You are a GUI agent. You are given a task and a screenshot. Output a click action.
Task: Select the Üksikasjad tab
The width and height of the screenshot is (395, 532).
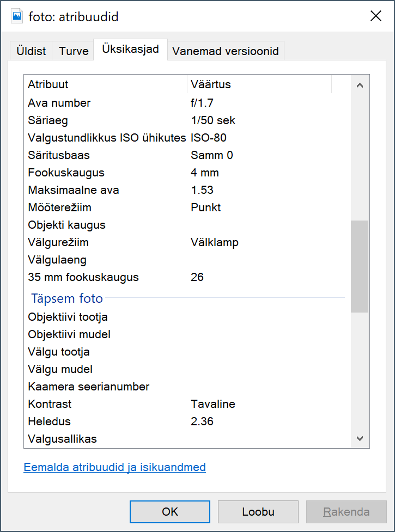tap(130, 48)
